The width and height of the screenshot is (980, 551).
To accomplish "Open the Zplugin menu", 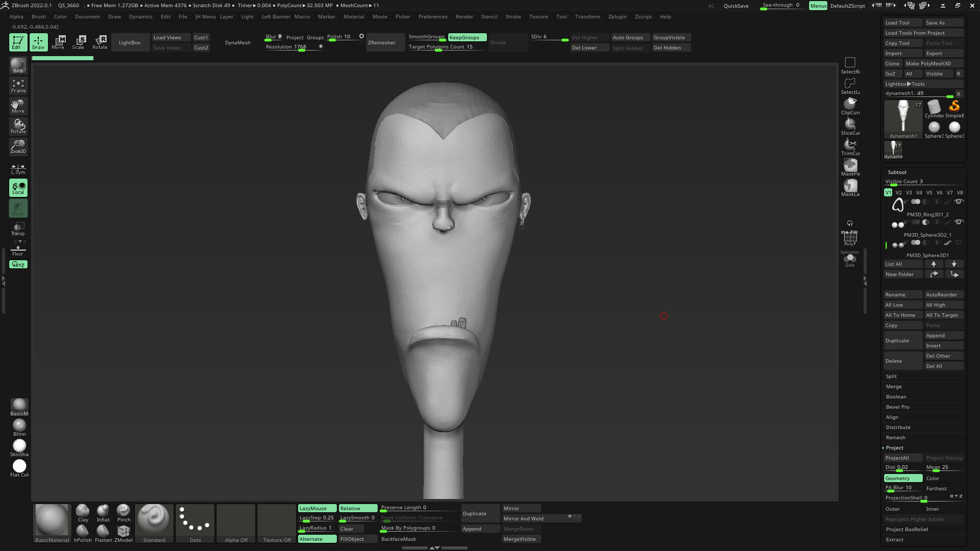I will pyautogui.click(x=617, y=16).
